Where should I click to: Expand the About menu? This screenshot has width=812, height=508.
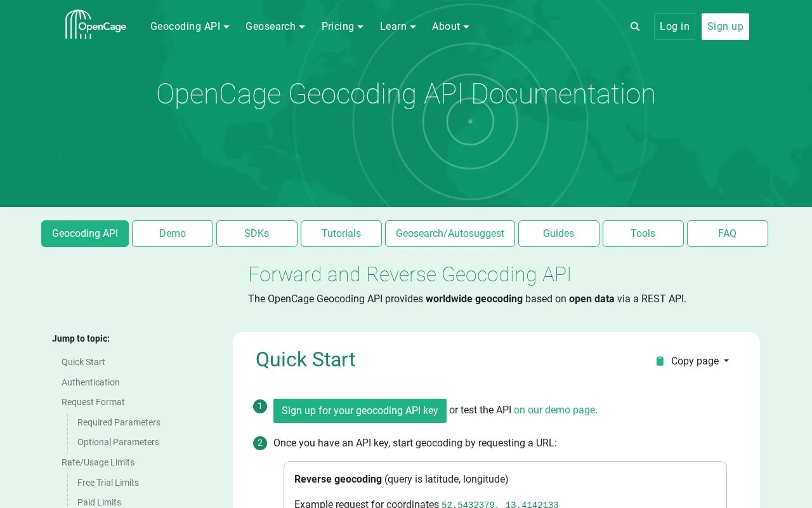click(450, 27)
